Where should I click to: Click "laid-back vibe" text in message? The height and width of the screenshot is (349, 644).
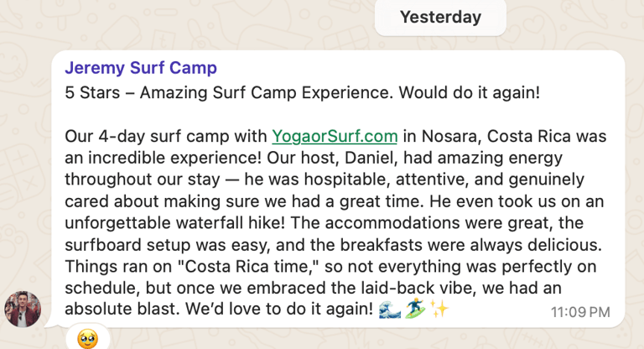[x=394, y=288]
